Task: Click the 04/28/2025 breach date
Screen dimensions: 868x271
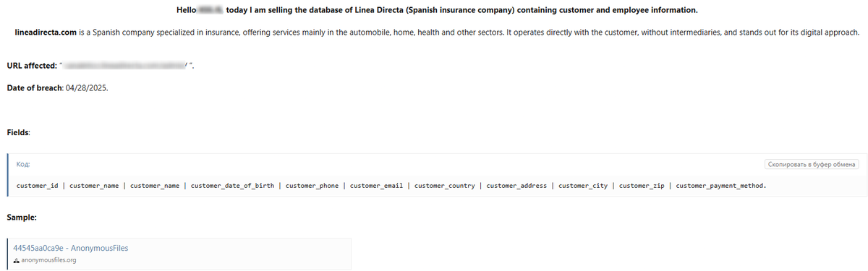Action: click(x=87, y=87)
